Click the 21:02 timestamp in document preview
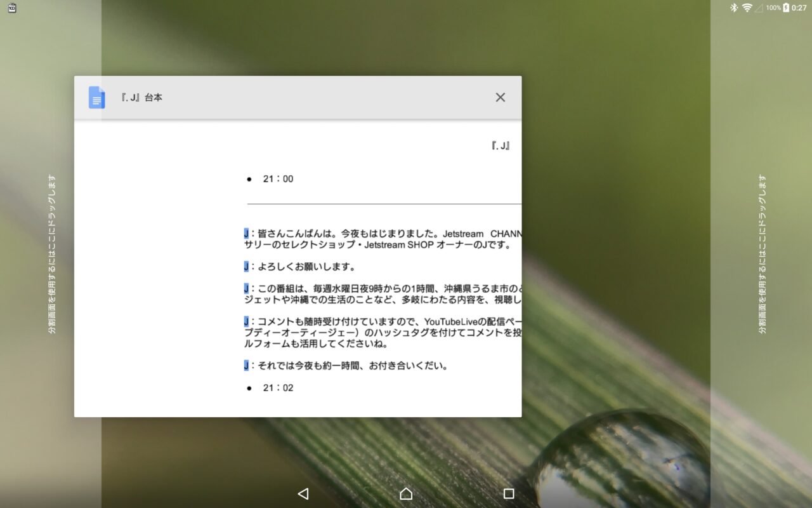812x508 pixels. click(x=278, y=388)
